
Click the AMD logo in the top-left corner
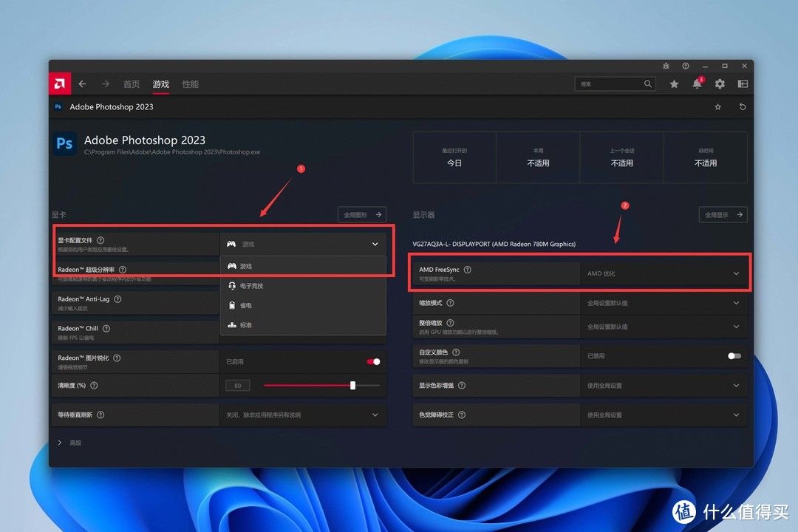[60, 83]
